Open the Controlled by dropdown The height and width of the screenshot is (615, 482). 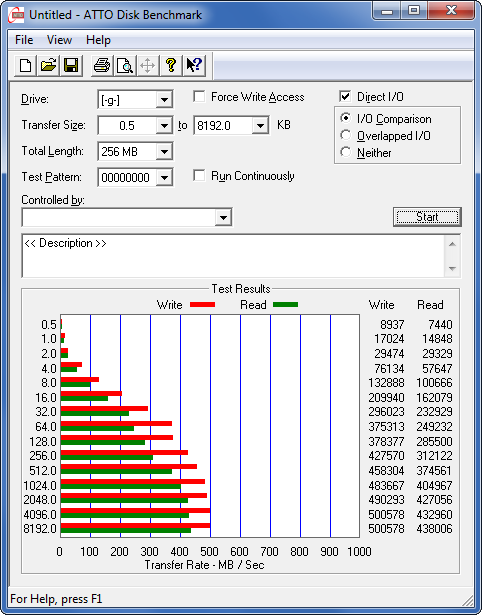pyautogui.click(x=223, y=217)
